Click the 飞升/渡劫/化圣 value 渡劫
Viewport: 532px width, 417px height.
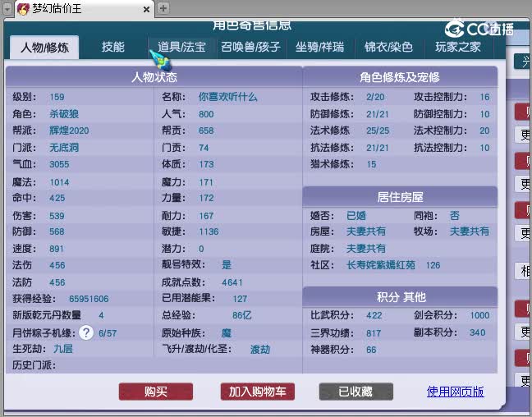click(x=260, y=349)
